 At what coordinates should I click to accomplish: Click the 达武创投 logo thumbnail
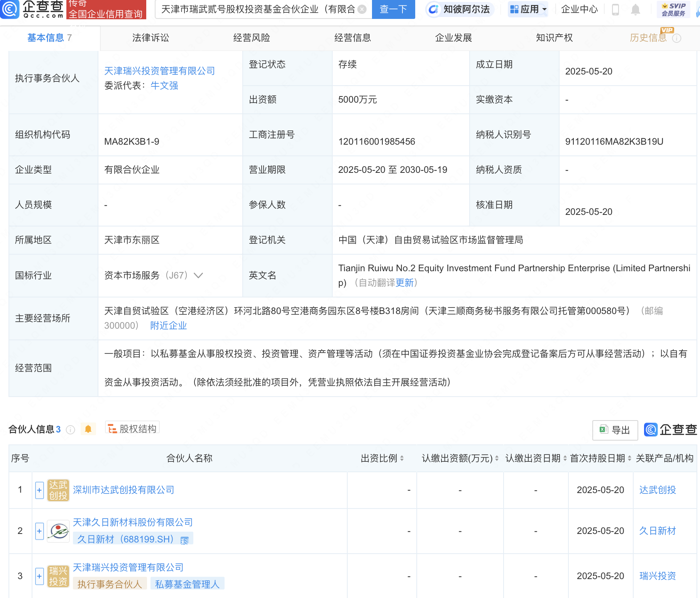click(x=58, y=490)
